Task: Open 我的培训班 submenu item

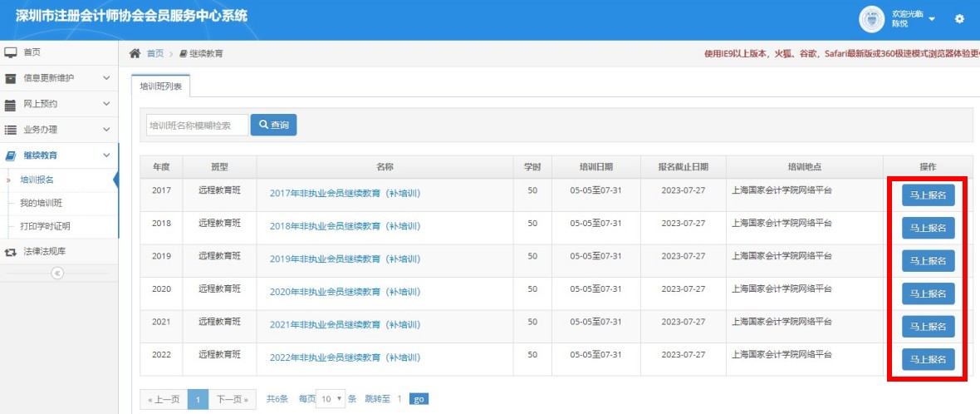Action: point(42,203)
